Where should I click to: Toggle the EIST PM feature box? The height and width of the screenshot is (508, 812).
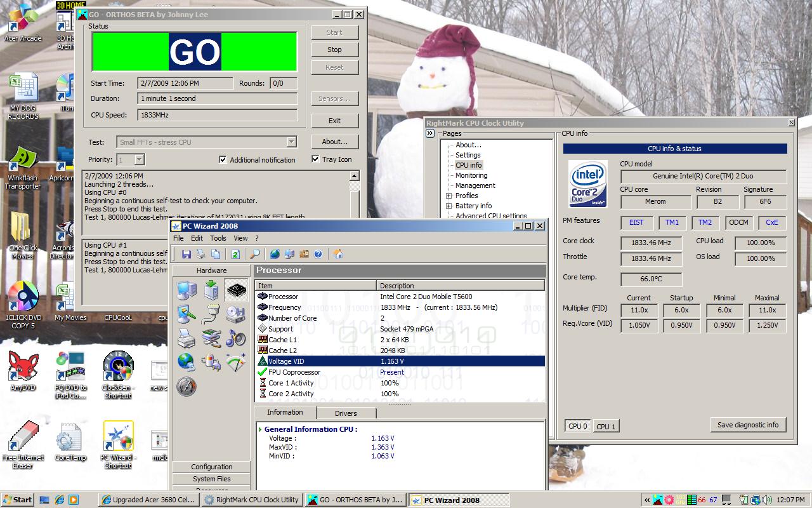pos(636,222)
